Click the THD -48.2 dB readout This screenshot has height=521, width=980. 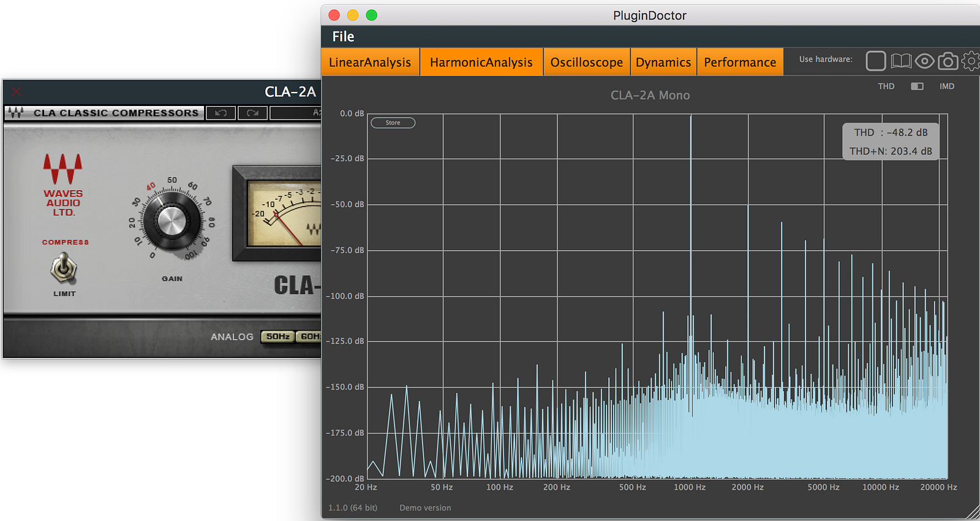[891, 132]
